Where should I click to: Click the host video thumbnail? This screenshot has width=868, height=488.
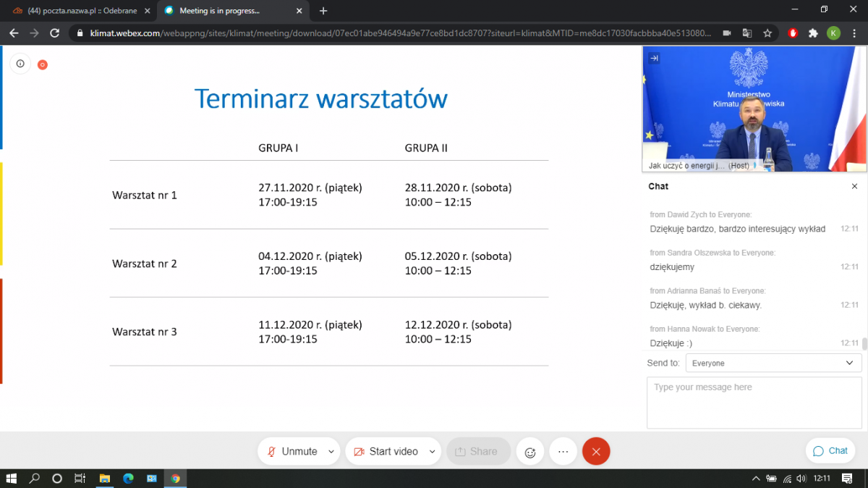tap(754, 109)
